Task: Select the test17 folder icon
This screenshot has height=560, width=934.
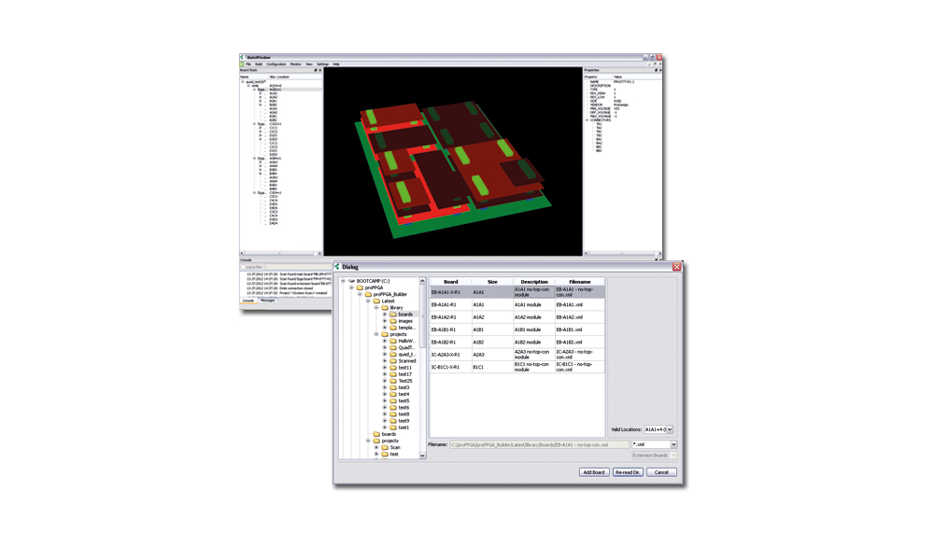Action: 393,374
